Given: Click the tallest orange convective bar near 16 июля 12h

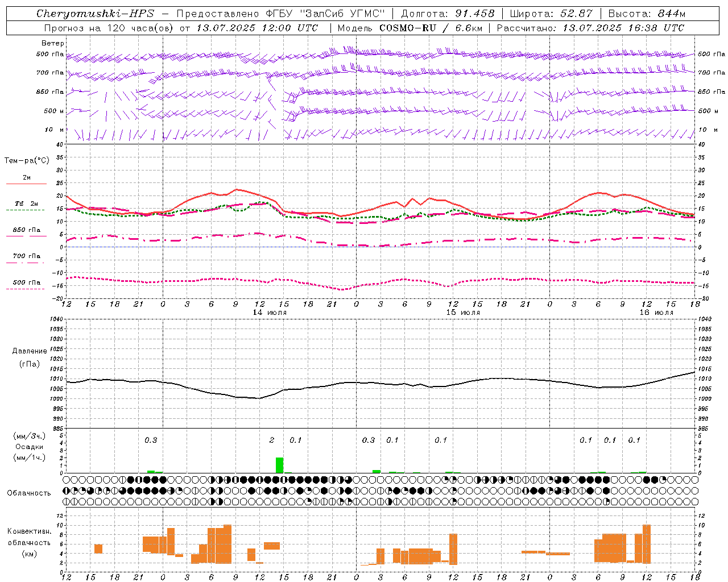Looking at the screenshot, I should (646, 543).
